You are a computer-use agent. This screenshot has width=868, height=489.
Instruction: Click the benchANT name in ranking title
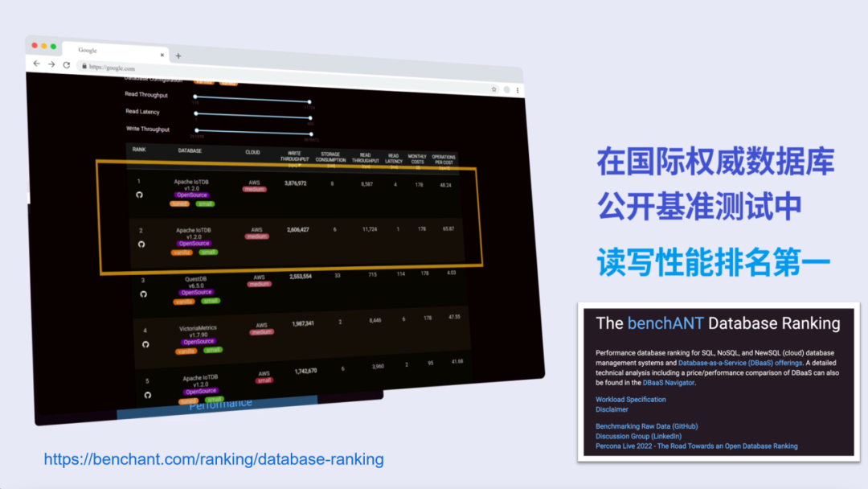665,323
